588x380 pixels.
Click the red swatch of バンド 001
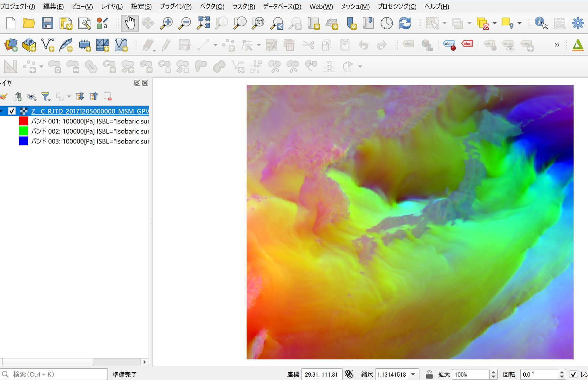[24, 121]
